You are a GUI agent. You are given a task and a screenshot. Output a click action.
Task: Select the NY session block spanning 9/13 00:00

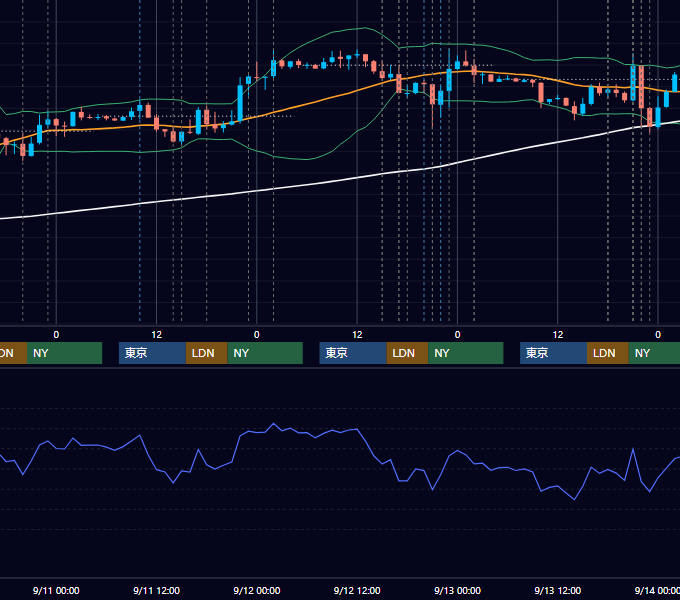tap(466, 353)
